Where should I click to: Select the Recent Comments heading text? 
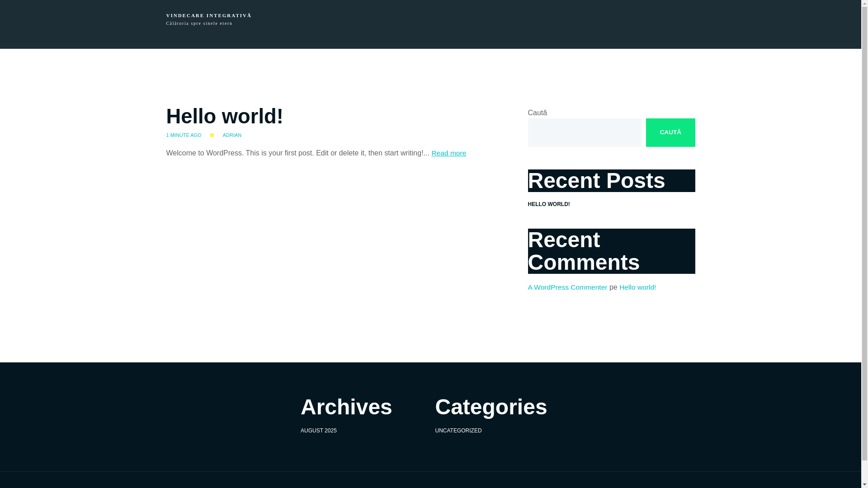584,251
